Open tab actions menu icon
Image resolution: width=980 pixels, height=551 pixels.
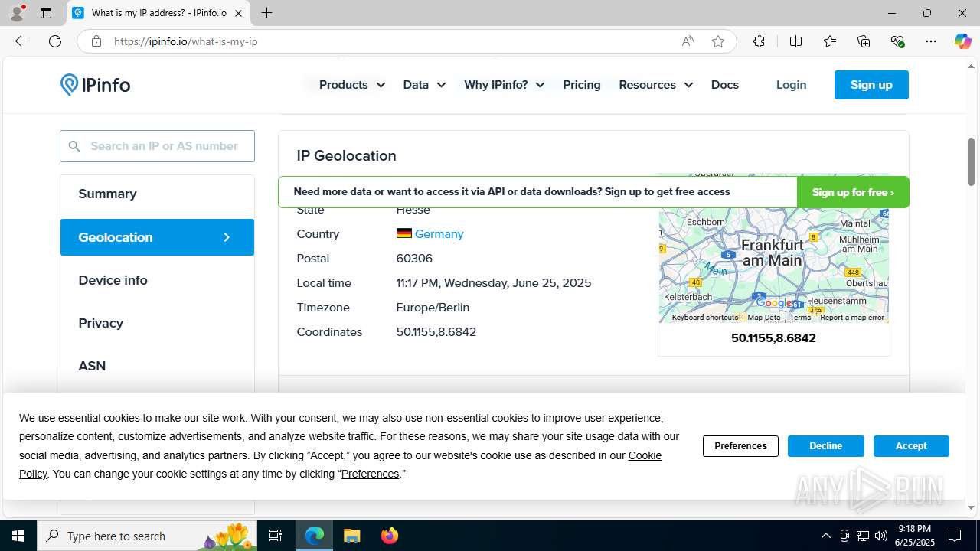pyautogui.click(x=46, y=13)
